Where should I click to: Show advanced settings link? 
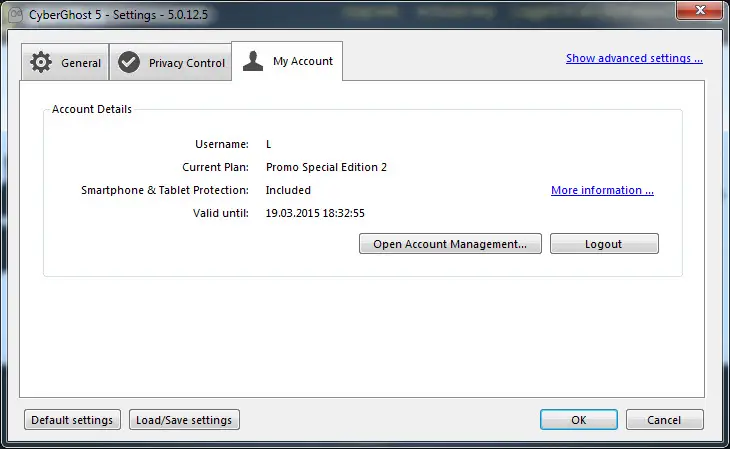[x=634, y=58]
